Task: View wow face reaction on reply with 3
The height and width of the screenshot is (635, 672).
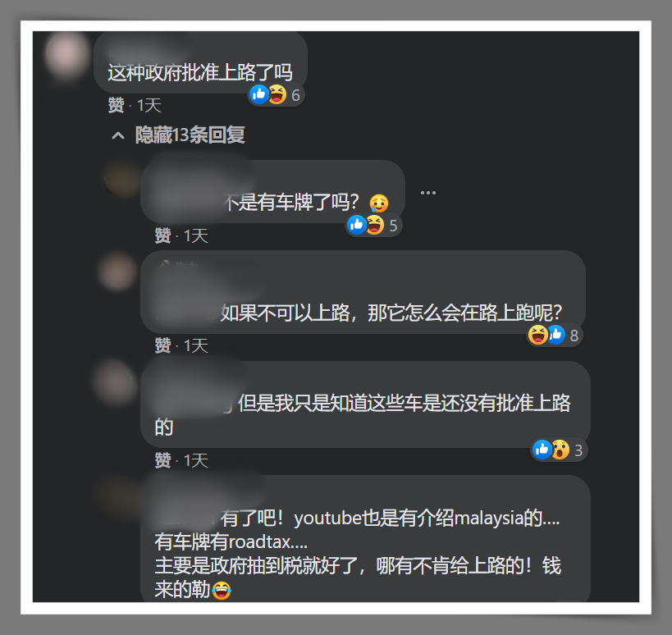Action: coord(560,450)
